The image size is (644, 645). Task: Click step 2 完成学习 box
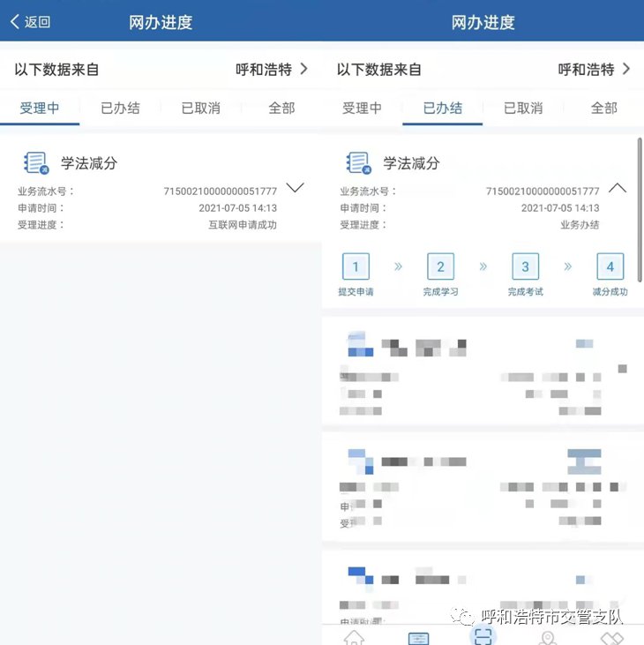point(440,266)
